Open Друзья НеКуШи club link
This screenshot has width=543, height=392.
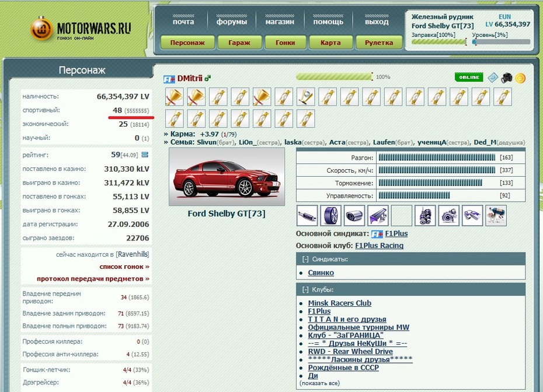pos(358,344)
